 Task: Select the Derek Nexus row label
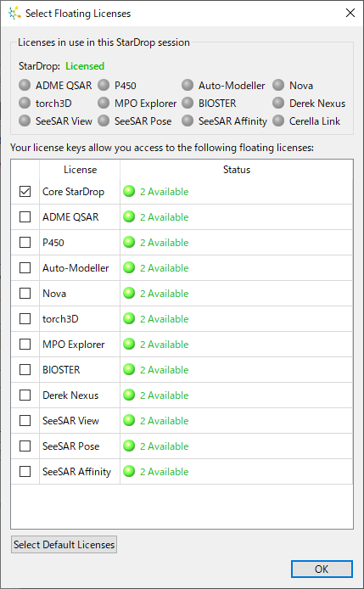pos(70,395)
